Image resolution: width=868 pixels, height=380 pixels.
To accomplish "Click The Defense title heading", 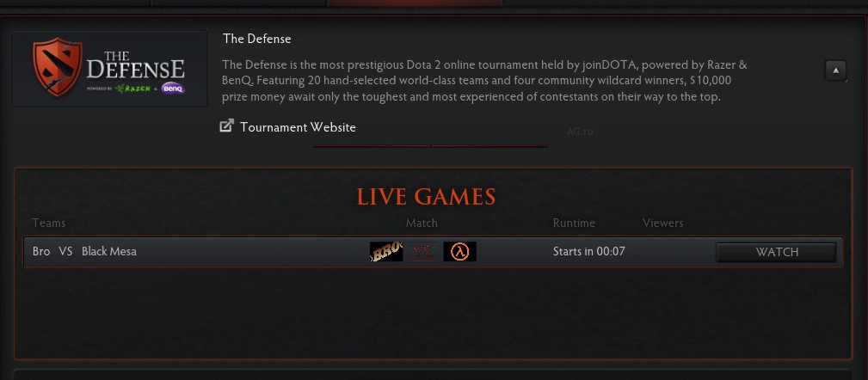I will coord(257,39).
